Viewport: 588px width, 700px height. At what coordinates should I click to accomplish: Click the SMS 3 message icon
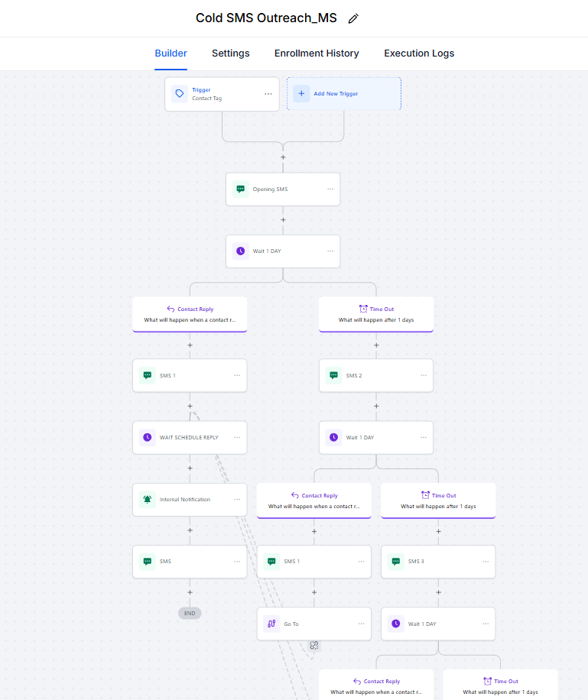(396, 562)
